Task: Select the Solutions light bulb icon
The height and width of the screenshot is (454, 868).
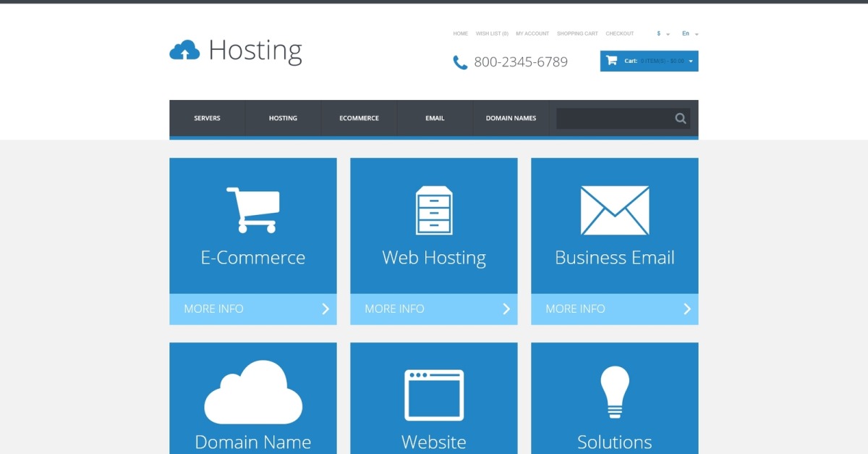Action: (x=615, y=392)
